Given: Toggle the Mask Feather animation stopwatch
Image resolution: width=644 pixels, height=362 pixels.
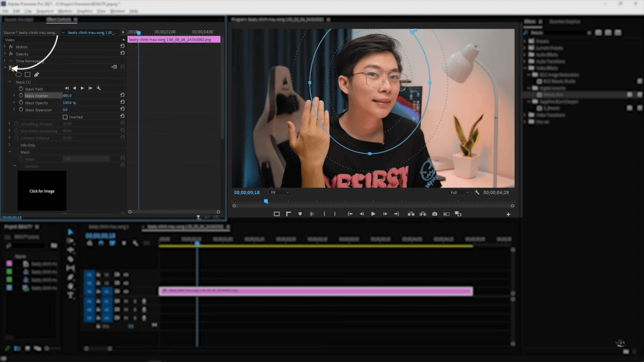Looking at the screenshot, I should (x=21, y=96).
